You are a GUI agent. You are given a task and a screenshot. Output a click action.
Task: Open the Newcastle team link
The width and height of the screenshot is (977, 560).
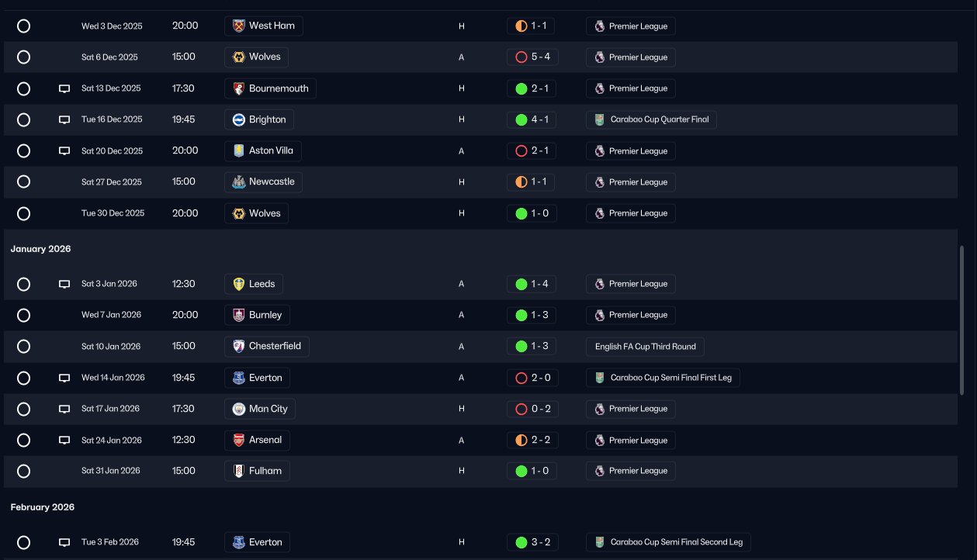(x=263, y=181)
